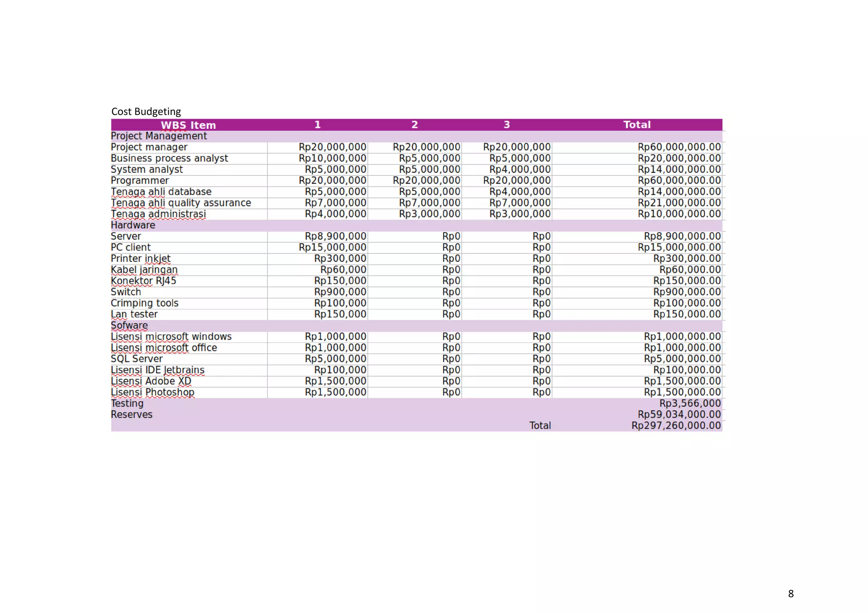Click the grand total Rp297,260,000.00
868x614 pixels.
(676, 425)
